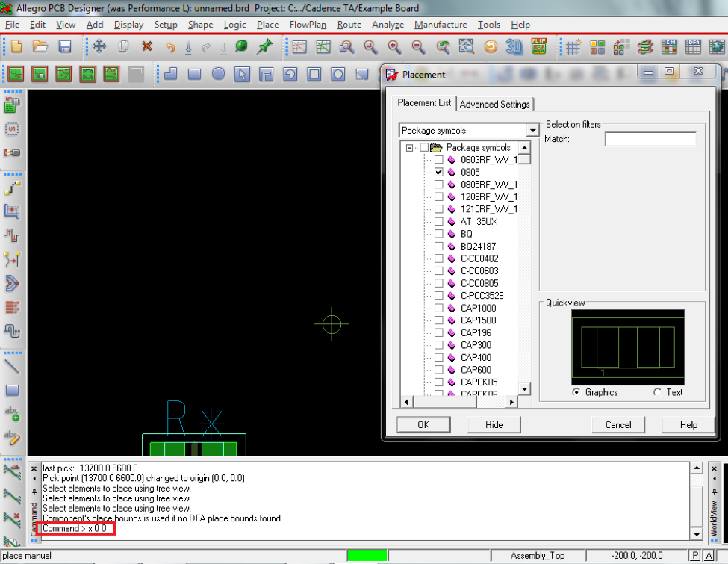This screenshot has width=728, height=564.
Task: Open the Manufacture menu
Action: click(441, 25)
